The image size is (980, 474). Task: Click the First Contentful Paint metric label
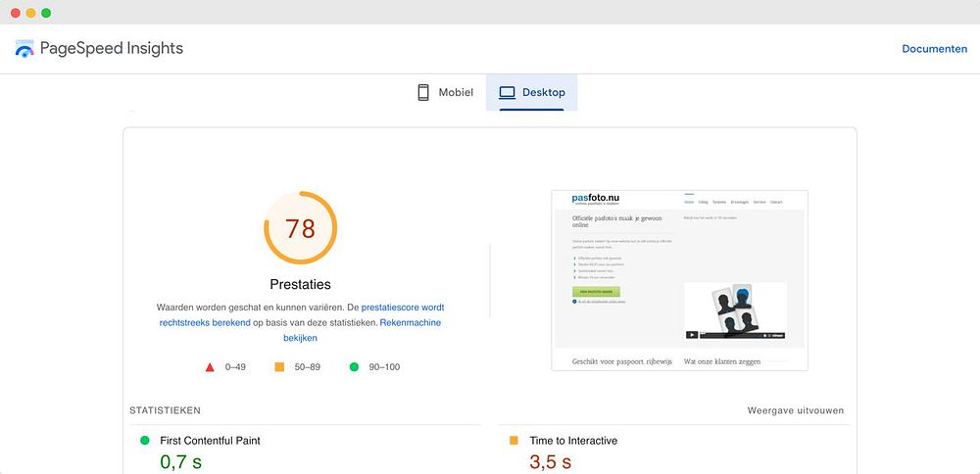point(210,441)
